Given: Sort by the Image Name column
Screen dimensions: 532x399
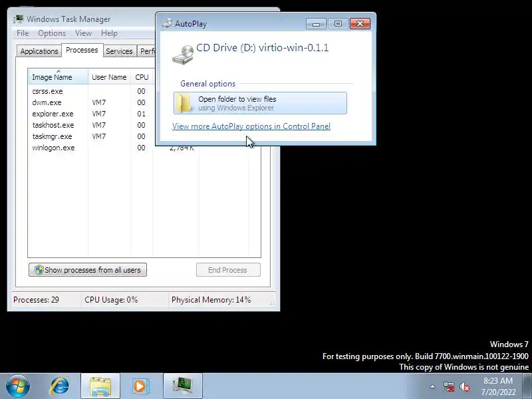Looking at the screenshot, I should pos(58,77).
